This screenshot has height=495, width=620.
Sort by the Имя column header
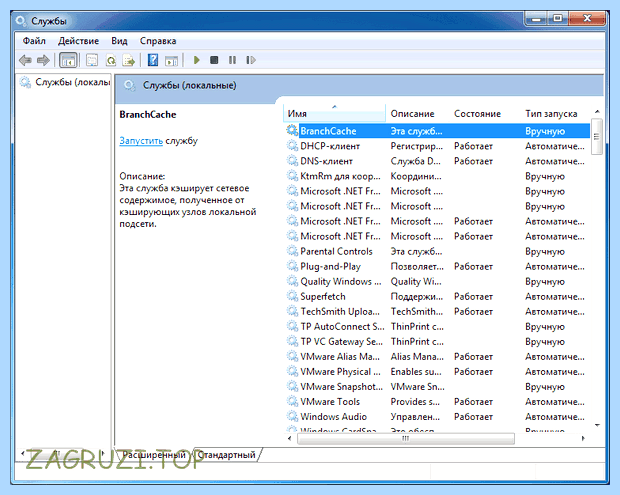click(x=335, y=113)
